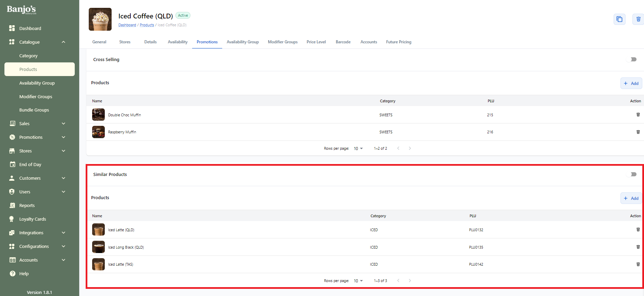Add a product to Cross Selling
The height and width of the screenshot is (296, 644).
click(x=631, y=83)
